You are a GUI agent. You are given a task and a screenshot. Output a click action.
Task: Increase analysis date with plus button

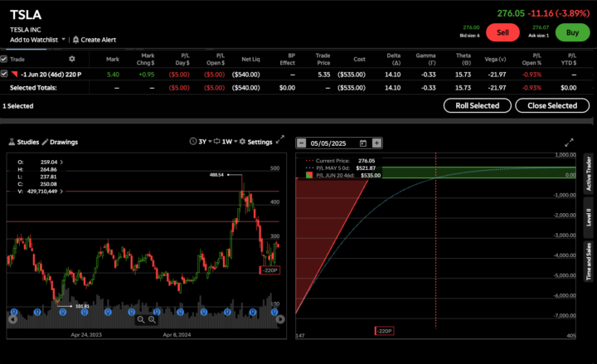(x=376, y=143)
